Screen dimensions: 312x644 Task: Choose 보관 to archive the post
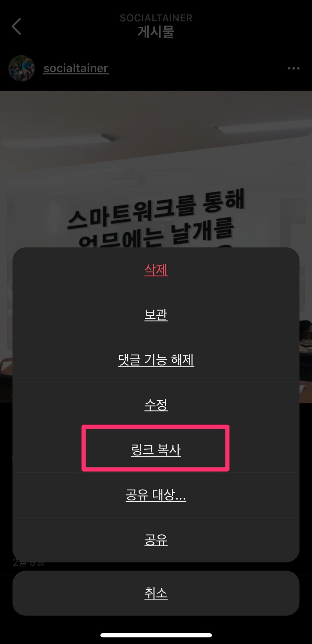pyautogui.click(x=156, y=315)
